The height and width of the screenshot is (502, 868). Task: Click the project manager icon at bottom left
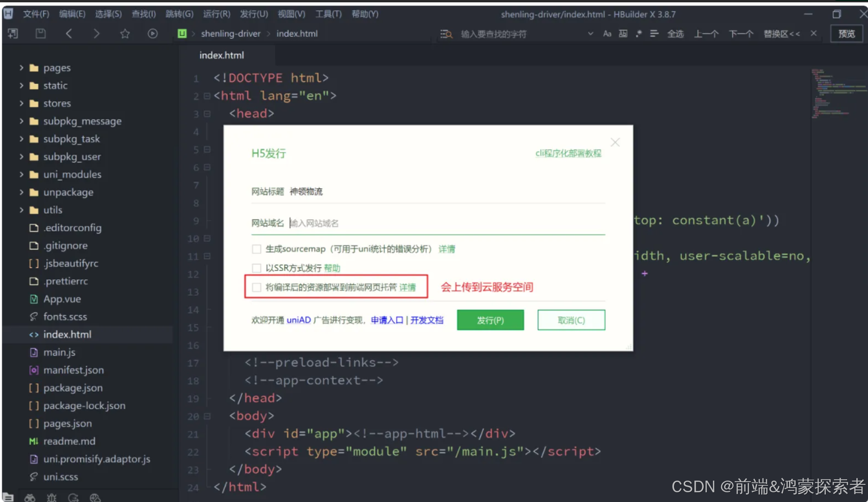8,497
